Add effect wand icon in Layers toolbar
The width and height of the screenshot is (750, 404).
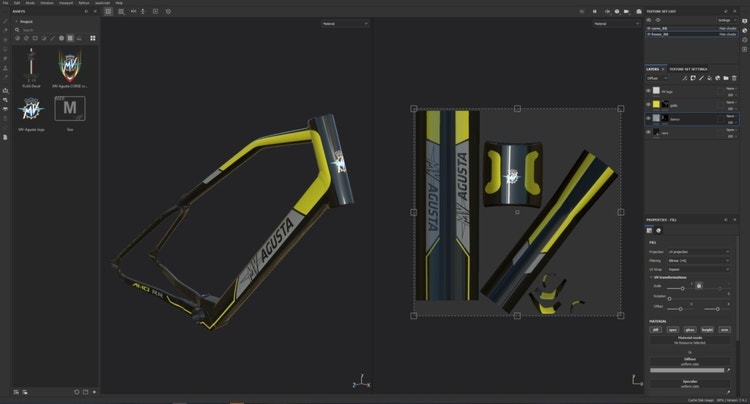(684, 78)
